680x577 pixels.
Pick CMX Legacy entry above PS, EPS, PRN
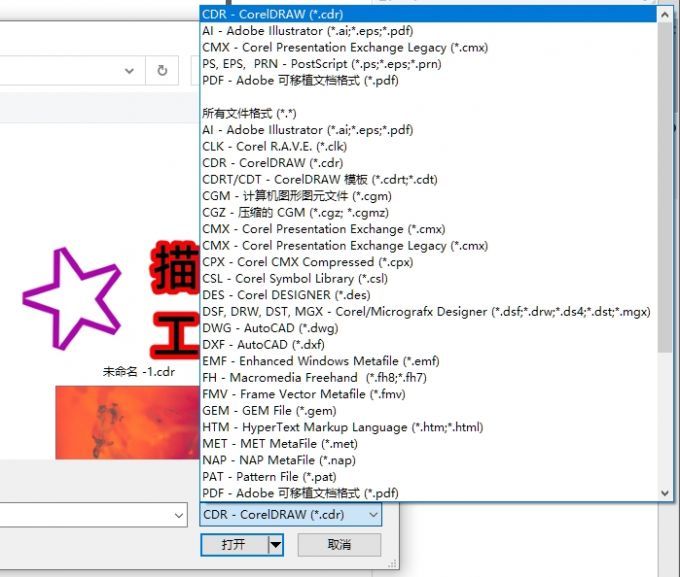tap(428, 47)
